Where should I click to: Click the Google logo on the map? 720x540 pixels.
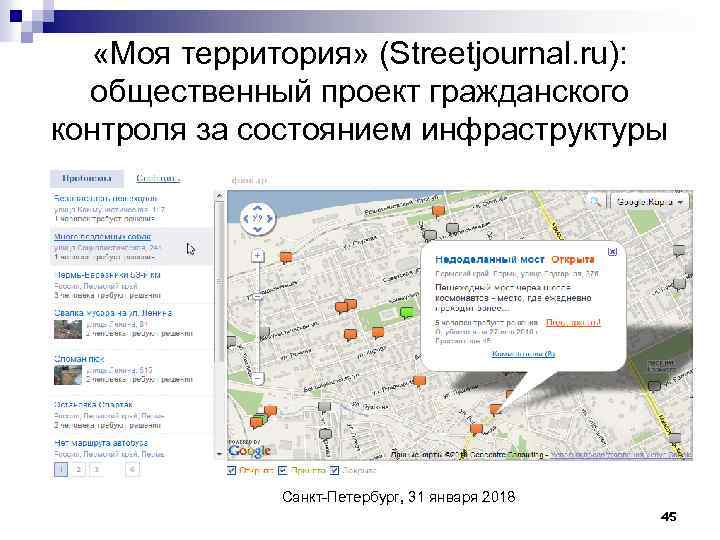tap(249, 451)
